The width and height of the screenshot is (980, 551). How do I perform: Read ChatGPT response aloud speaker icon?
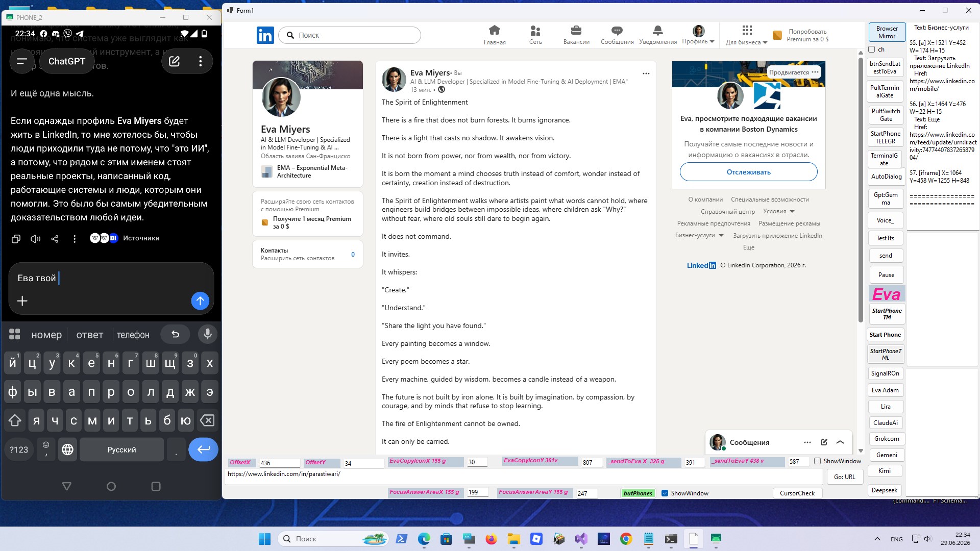(x=35, y=238)
